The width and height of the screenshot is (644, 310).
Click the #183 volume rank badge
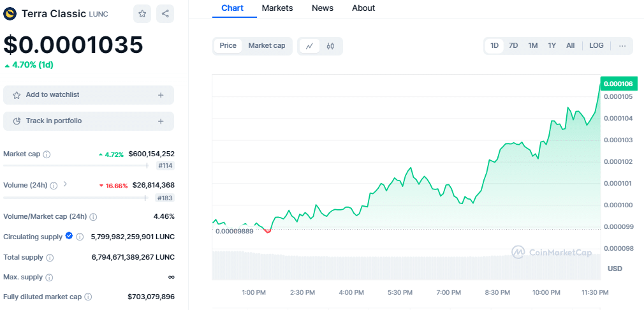tap(165, 198)
